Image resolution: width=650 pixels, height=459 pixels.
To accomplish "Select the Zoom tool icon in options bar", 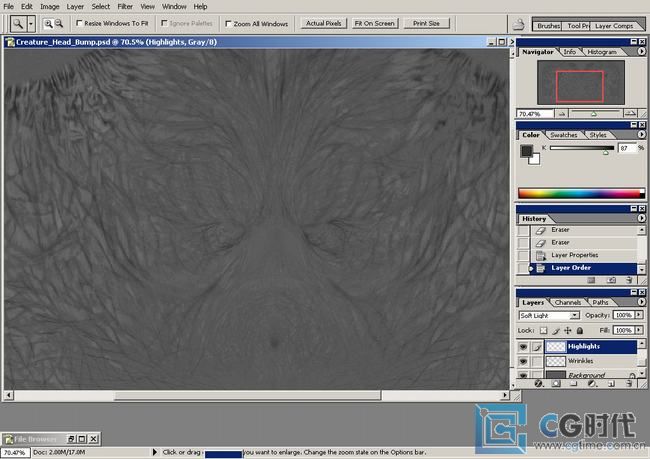I will [x=18, y=24].
